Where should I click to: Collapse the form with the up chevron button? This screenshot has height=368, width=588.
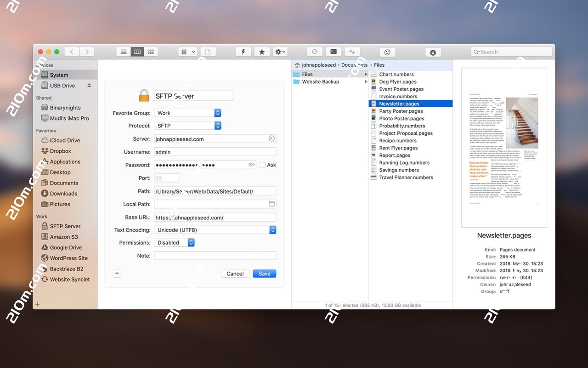coord(117,274)
